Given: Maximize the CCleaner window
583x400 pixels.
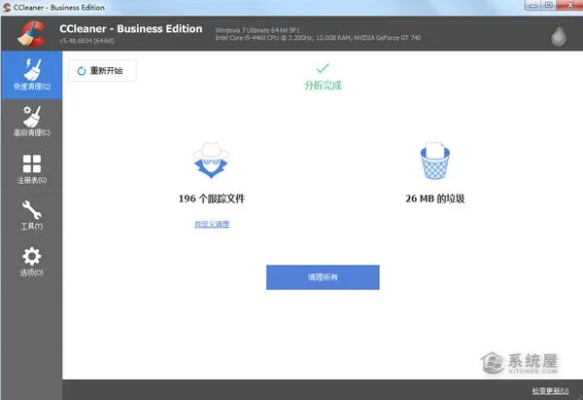Looking at the screenshot, I should coord(548,5).
